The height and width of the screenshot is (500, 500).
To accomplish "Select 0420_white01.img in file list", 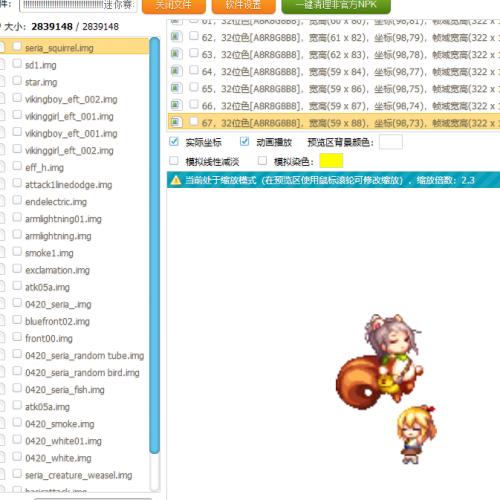I will (x=63, y=441).
